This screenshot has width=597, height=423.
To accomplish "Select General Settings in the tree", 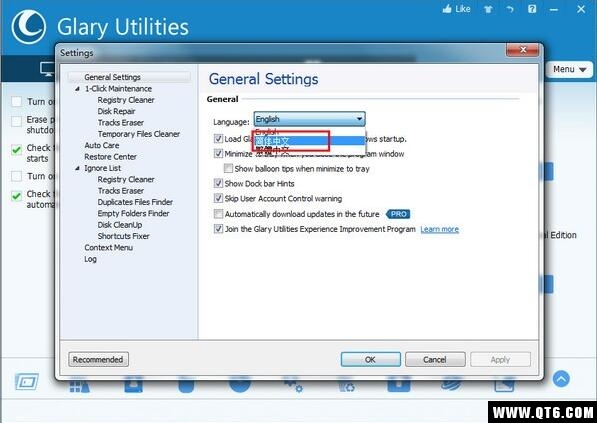I will point(112,77).
